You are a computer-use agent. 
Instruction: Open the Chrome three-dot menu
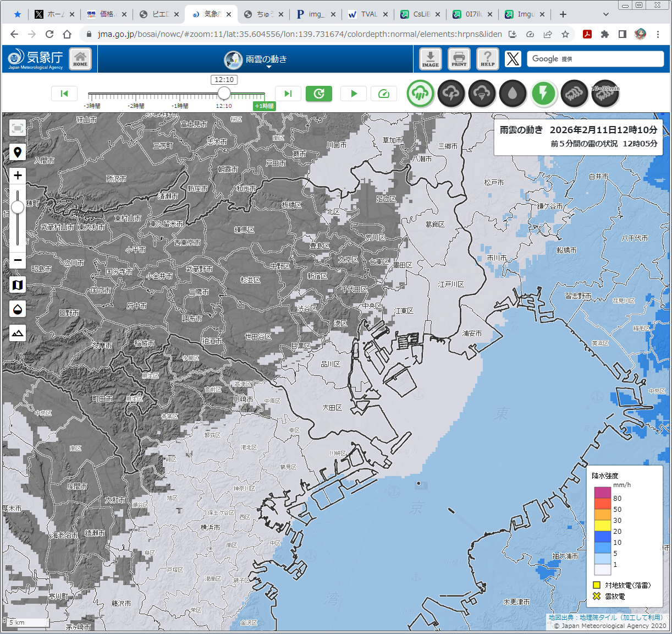tap(658, 34)
